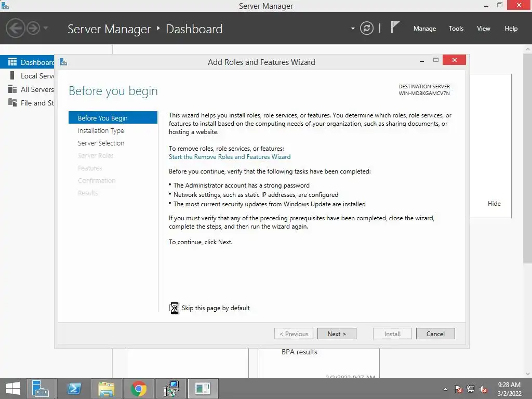The height and width of the screenshot is (399, 532).
Task: Click Start the Remove Roles and Features Wizard link
Action: 230,157
